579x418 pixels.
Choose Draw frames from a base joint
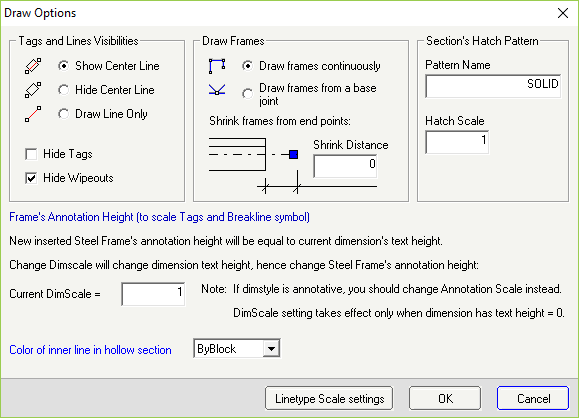247,94
